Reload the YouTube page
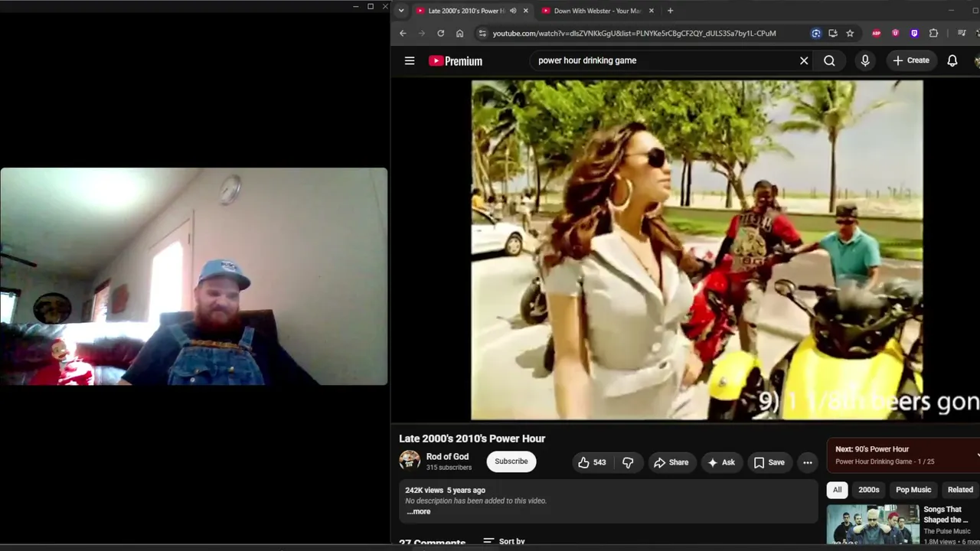The height and width of the screenshot is (551, 980). pos(440,33)
